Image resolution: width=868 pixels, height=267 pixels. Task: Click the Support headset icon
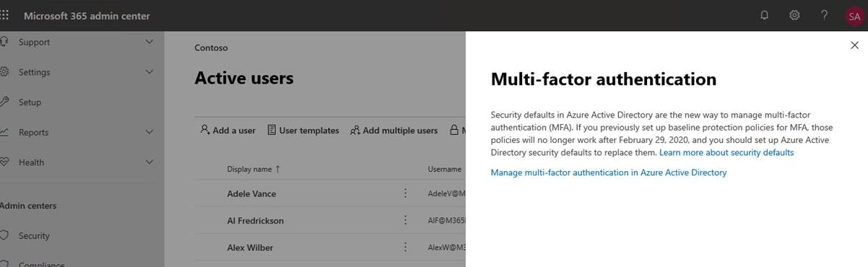pos(4,42)
